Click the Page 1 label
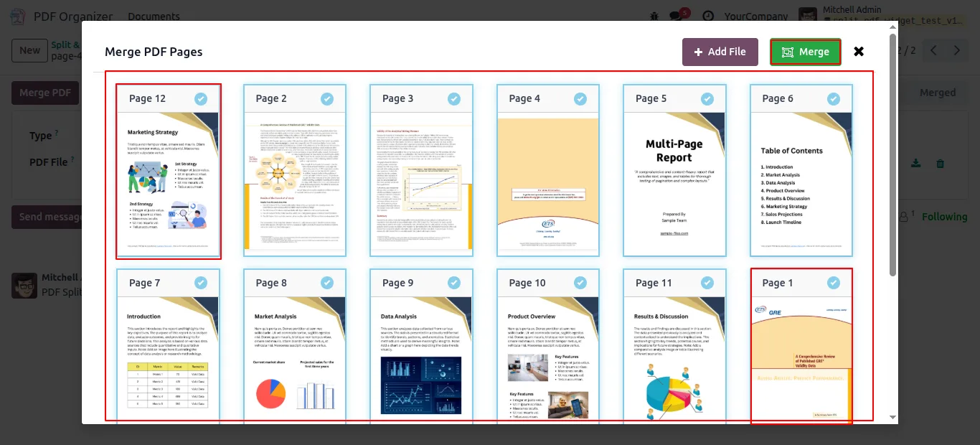980x445 pixels. [x=778, y=284]
